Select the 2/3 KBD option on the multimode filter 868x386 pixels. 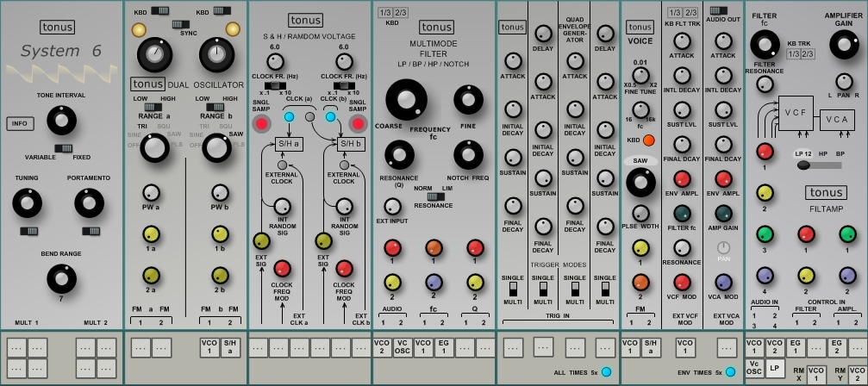pyautogui.click(x=400, y=13)
